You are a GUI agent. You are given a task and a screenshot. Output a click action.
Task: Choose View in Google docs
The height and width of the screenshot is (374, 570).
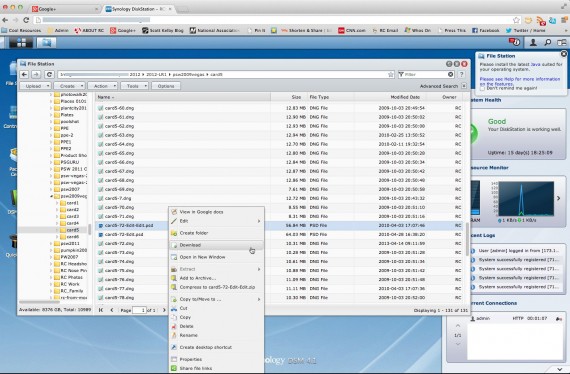coord(217,212)
